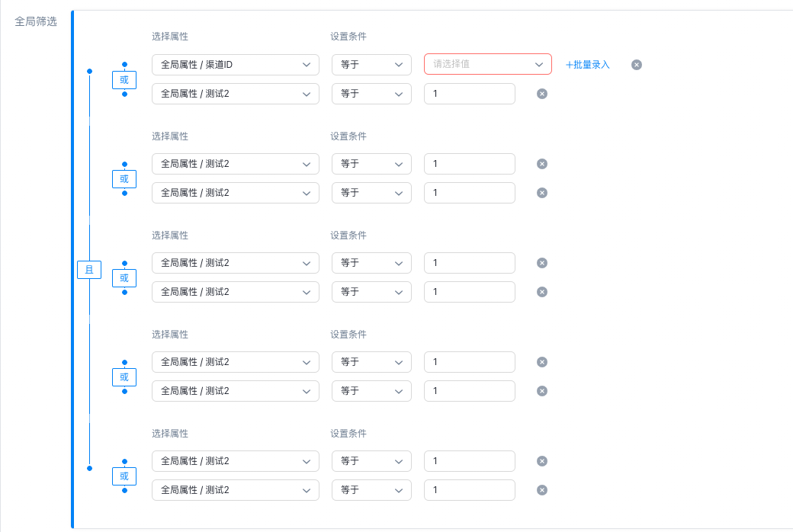Screen dimensions: 793x532
Task: Click value input, fifth group last row
Action: click(x=470, y=490)
